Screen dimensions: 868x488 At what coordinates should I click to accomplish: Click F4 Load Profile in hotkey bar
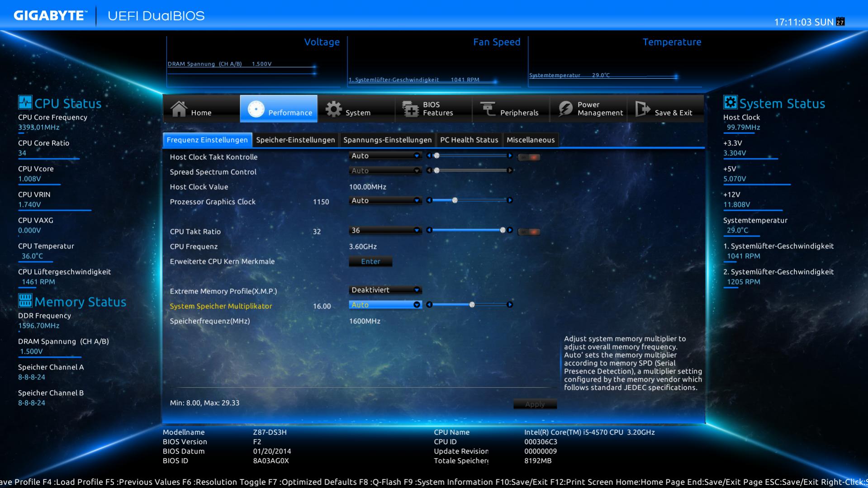tap(72, 482)
